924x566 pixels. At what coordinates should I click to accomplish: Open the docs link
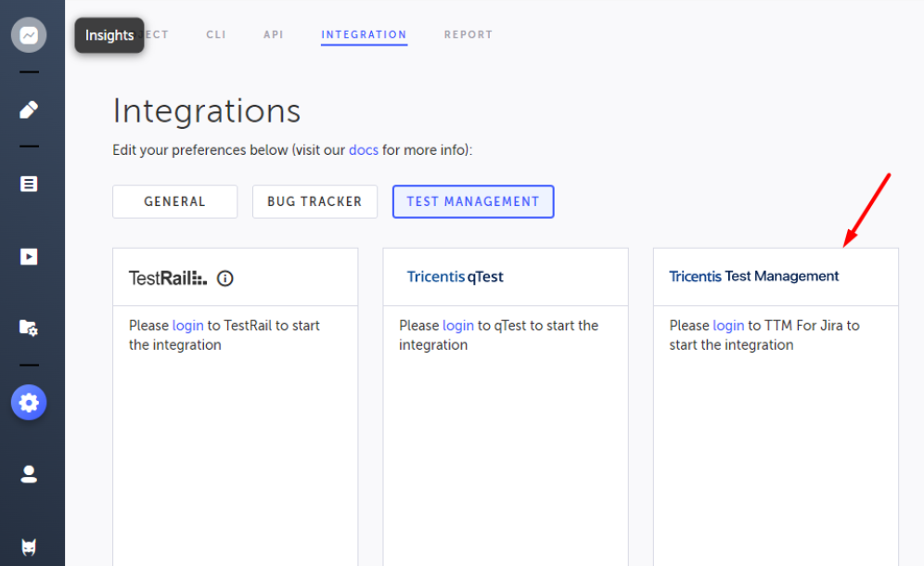(x=364, y=149)
